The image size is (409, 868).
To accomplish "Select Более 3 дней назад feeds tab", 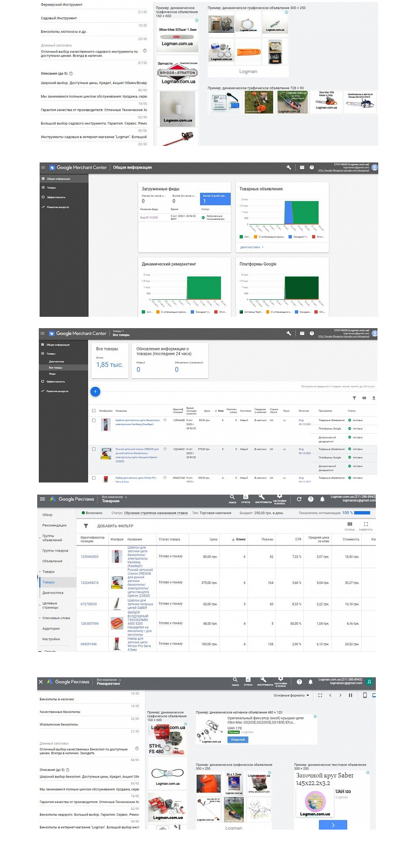I will [x=215, y=198].
